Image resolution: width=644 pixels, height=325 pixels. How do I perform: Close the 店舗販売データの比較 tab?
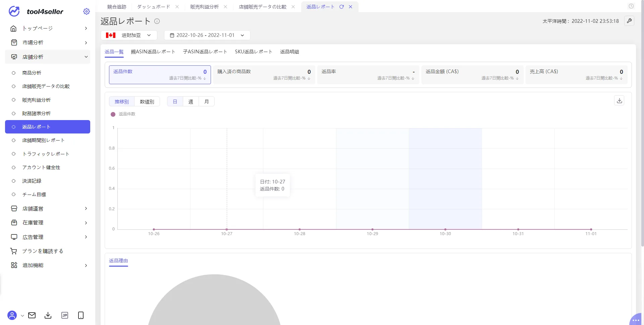point(293,7)
